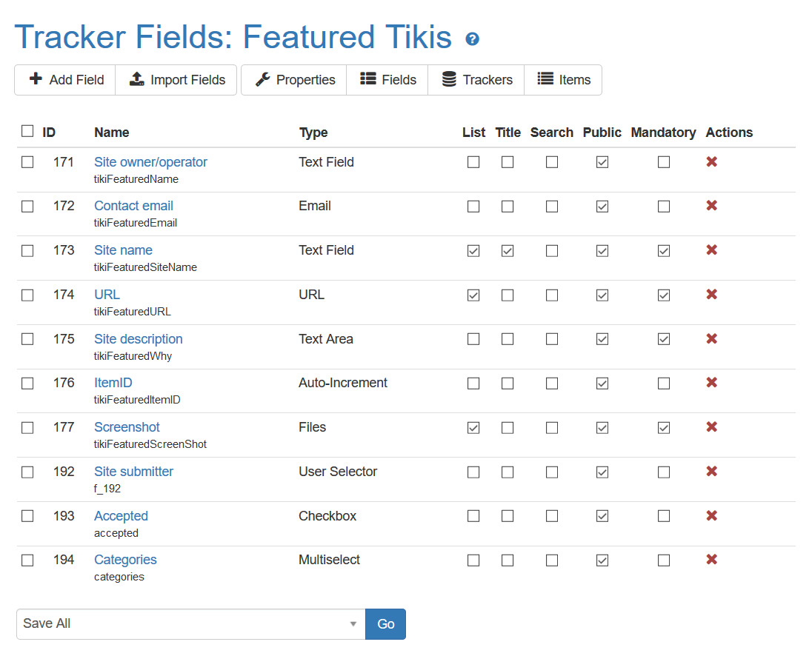Delete the ItemID field using red X
This screenshot has width=812, height=656.
pyautogui.click(x=711, y=382)
